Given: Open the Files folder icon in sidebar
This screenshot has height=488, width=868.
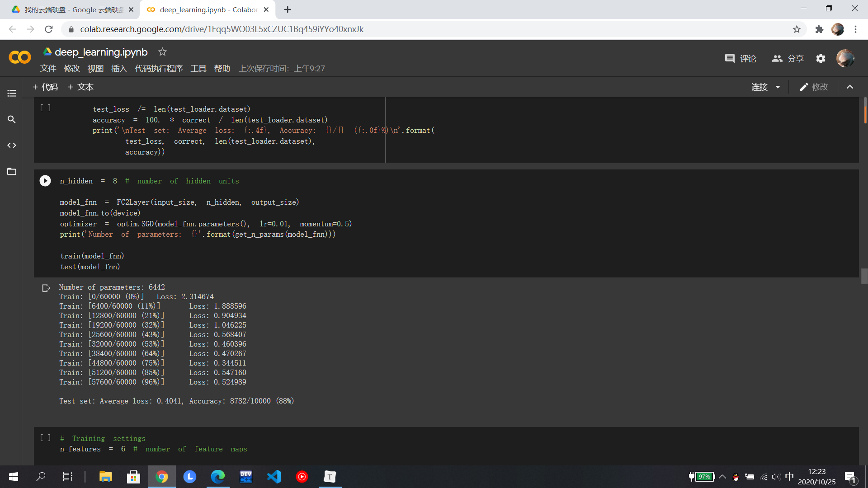Looking at the screenshot, I should tap(12, 171).
